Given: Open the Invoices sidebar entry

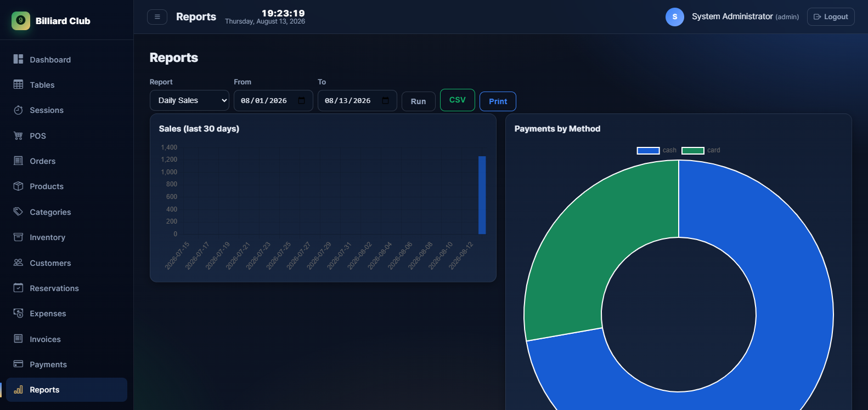Looking at the screenshot, I should pyautogui.click(x=66, y=339).
